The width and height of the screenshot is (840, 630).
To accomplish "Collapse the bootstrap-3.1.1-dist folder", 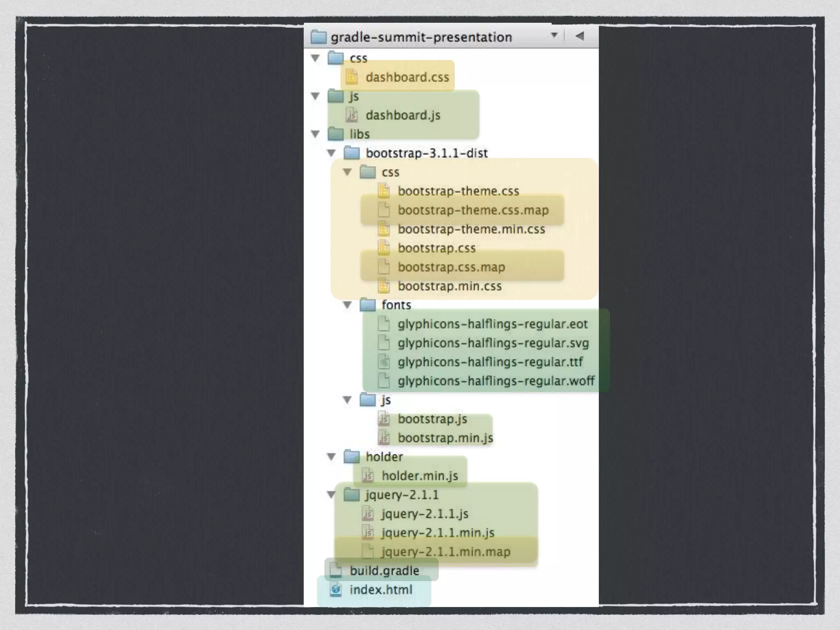I will [x=331, y=153].
